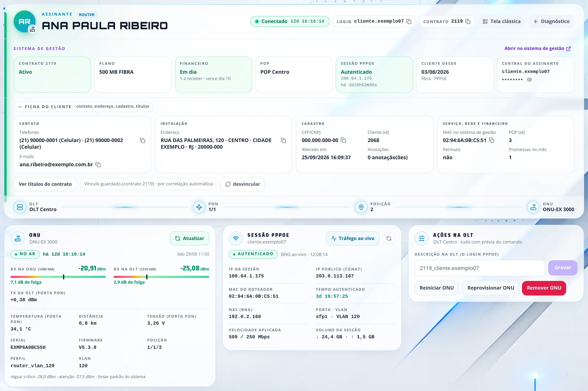Image resolution: width=588 pixels, height=391 pixels.
Task: Click the Descrição na OLT input field
Action: click(479, 268)
